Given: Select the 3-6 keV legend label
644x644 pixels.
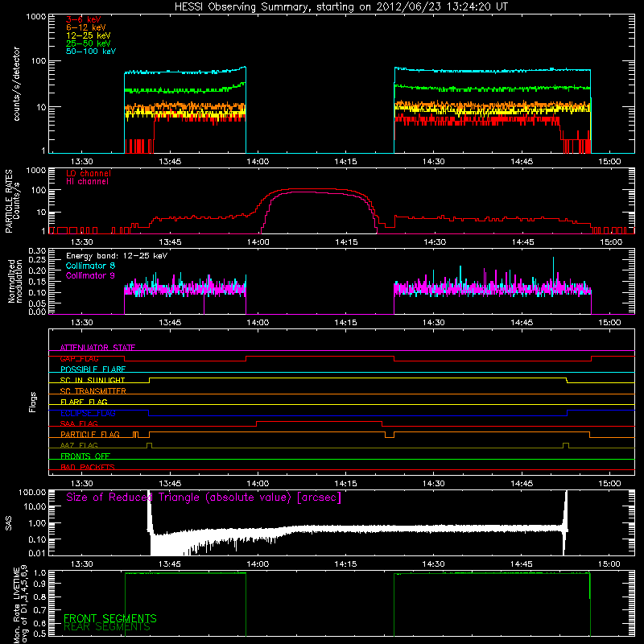Looking at the screenshot, I should 84,19.
